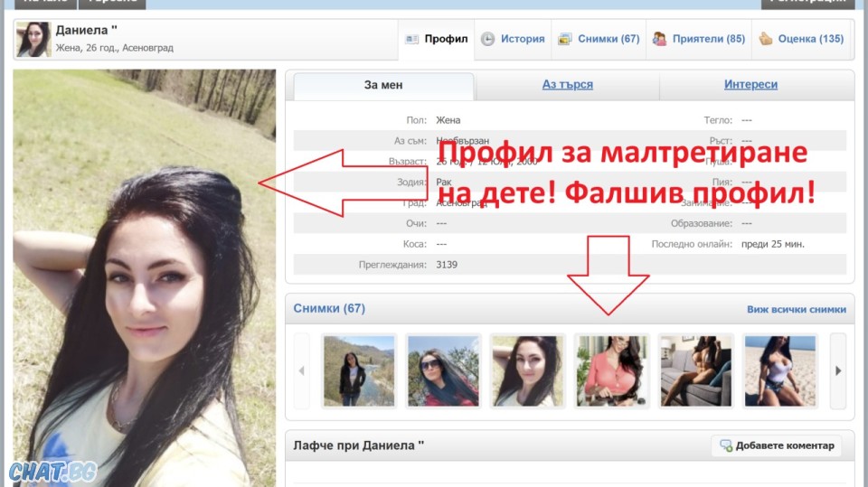The height and width of the screenshot is (487, 868).
Task: Open the small avatar beside Даниела name
Action: point(33,39)
